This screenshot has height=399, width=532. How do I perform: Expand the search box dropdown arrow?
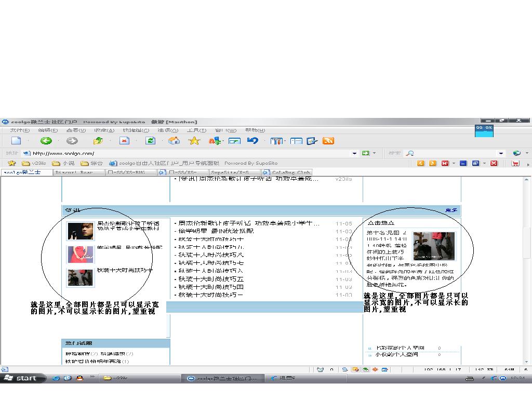pyautogui.click(x=501, y=153)
